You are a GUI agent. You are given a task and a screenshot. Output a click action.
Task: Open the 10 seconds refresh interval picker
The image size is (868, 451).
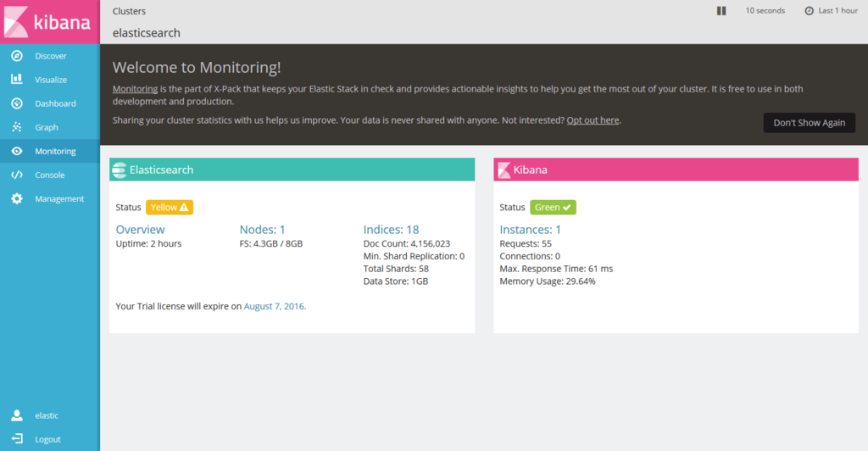coord(765,10)
